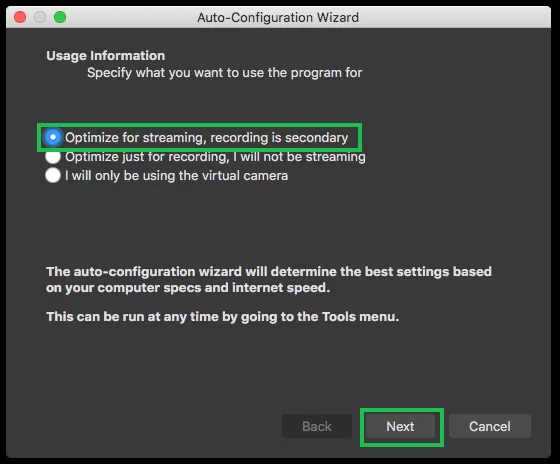
Task: Click the Usage Information heading
Action: [x=106, y=56]
